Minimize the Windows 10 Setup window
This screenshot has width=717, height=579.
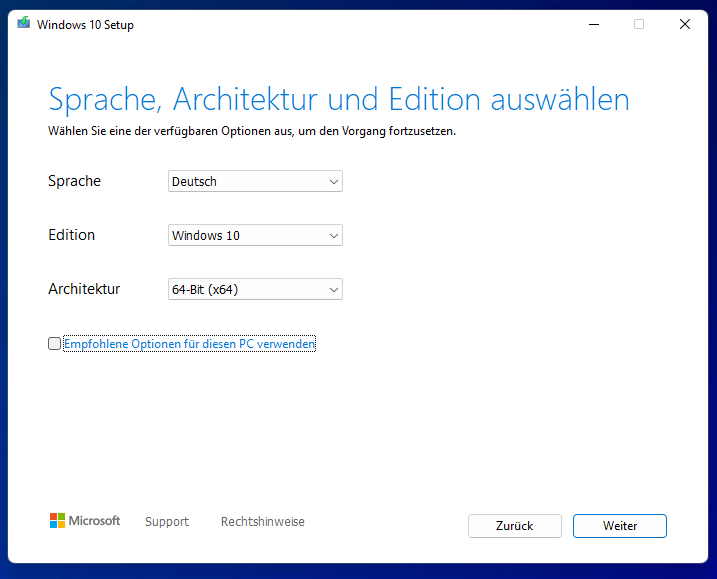(x=594, y=24)
